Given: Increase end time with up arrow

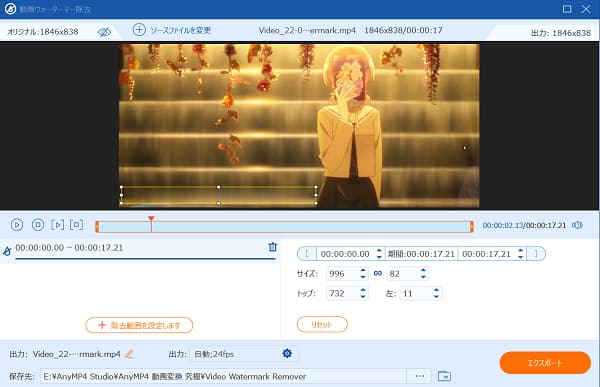Looking at the screenshot, I should click(520, 250).
